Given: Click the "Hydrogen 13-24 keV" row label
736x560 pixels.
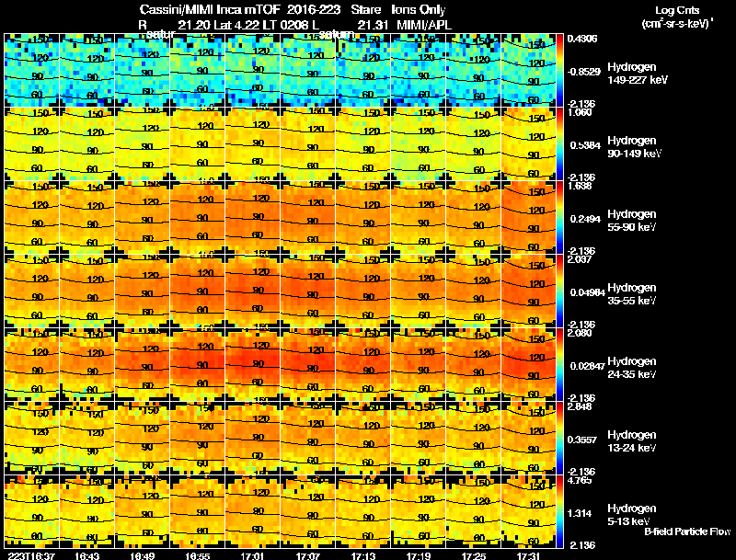Looking at the screenshot, I should 632,441.
